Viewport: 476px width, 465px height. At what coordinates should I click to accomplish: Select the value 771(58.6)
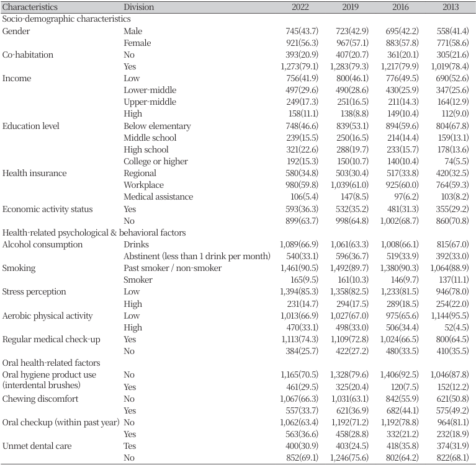(x=452, y=43)
